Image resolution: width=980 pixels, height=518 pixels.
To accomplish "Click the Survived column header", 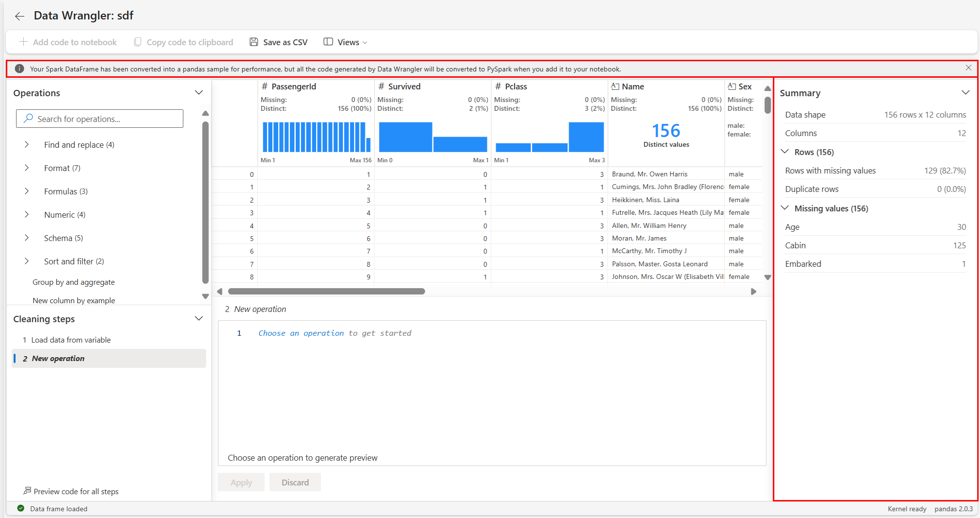I will click(404, 86).
